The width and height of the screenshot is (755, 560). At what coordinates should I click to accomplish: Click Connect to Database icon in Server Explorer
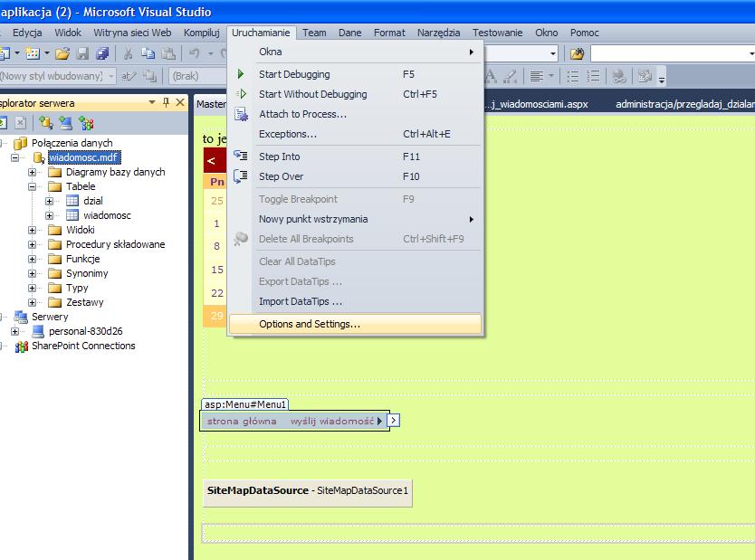pyautogui.click(x=46, y=123)
